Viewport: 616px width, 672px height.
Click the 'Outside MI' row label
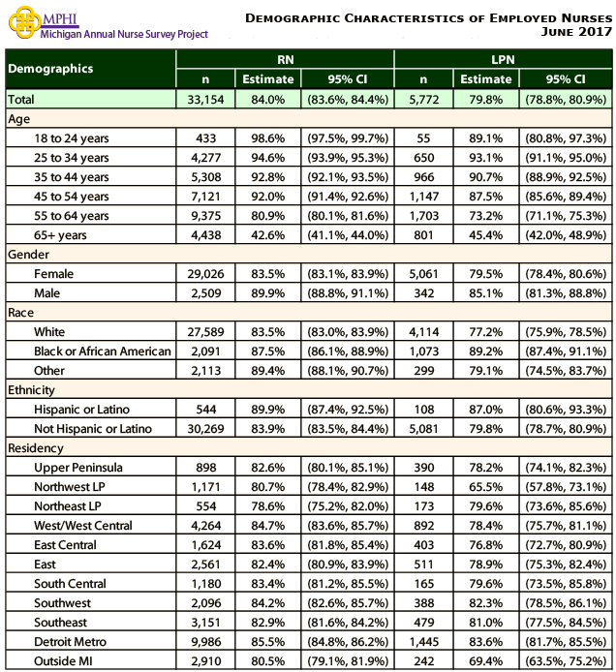64,661
